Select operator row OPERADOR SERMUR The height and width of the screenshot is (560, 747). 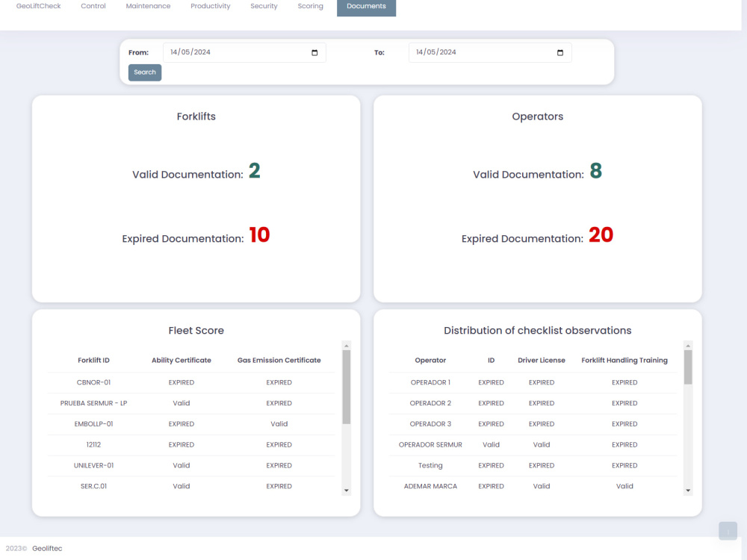[533, 445]
